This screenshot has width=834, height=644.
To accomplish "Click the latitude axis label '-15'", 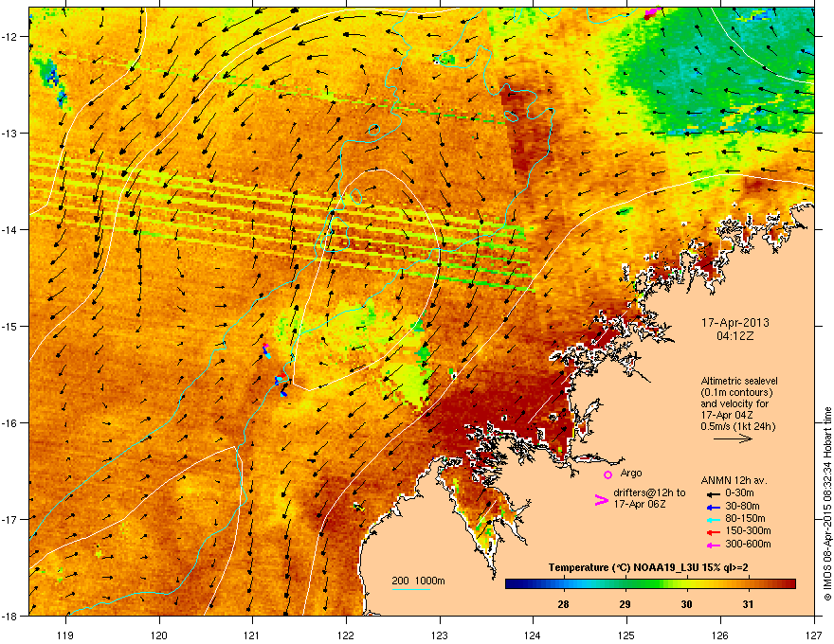I will point(10,326).
